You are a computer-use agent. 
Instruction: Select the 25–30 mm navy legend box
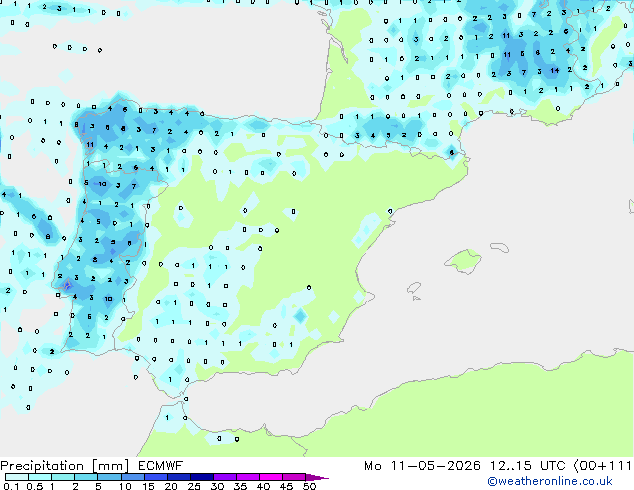[x=202, y=477]
